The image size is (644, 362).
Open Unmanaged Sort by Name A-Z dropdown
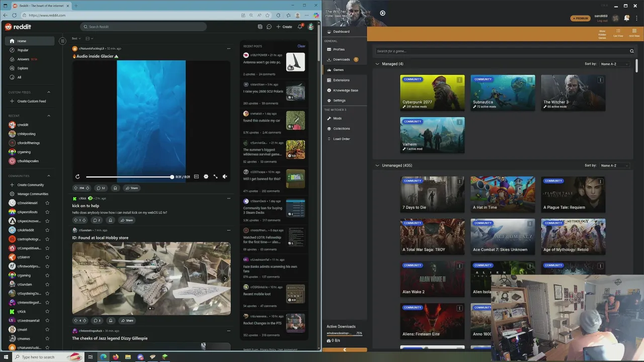click(614, 165)
